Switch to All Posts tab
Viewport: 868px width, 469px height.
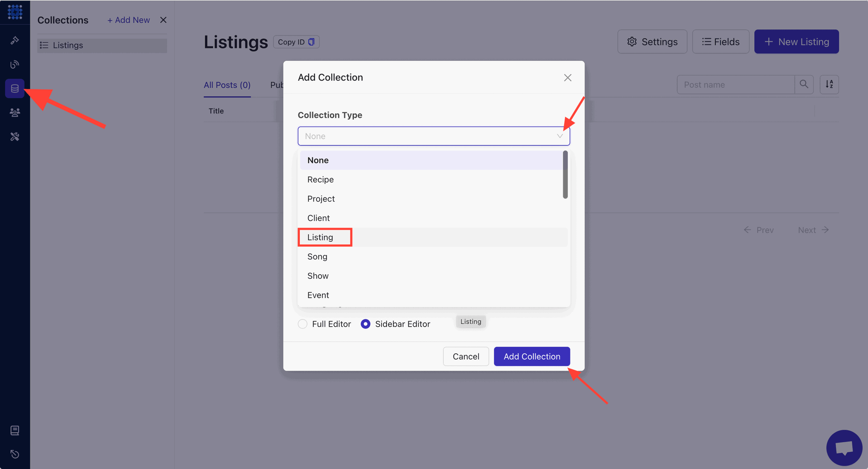tap(227, 85)
